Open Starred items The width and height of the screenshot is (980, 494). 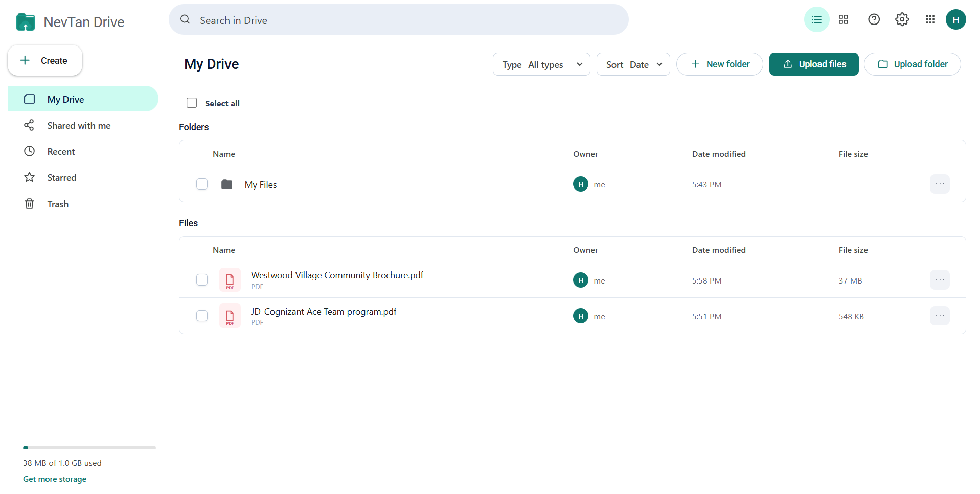pyautogui.click(x=83, y=177)
